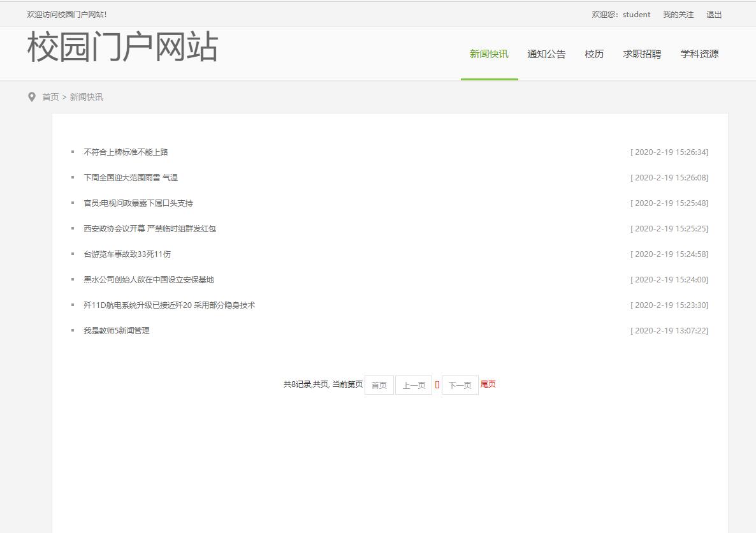Click the 首页 pagination button
The width and height of the screenshot is (756, 533).
coord(379,384)
